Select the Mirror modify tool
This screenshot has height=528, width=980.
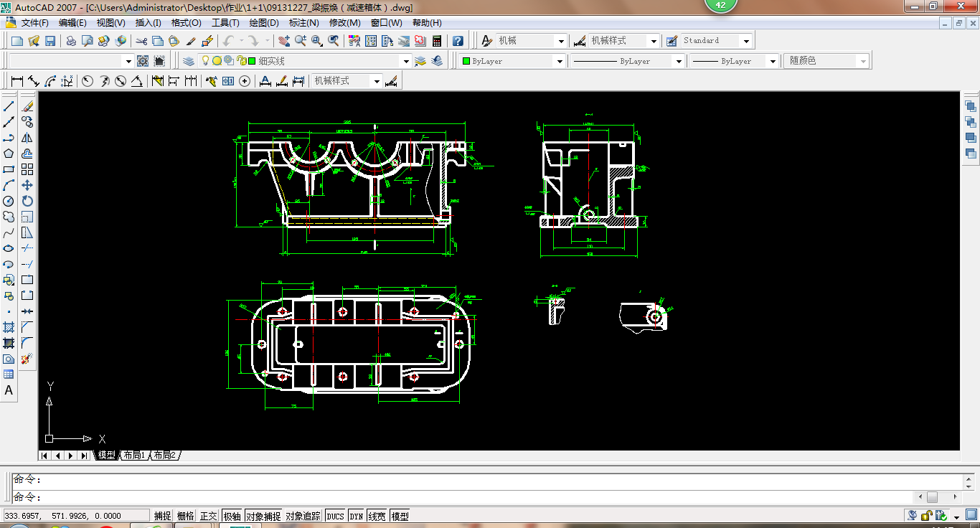(x=27, y=138)
